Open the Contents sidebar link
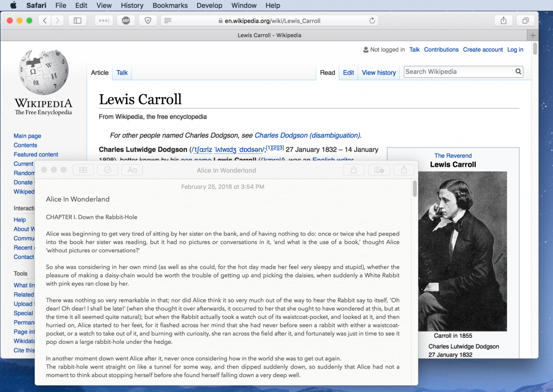This screenshot has width=553, height=392. coord(26,145)
